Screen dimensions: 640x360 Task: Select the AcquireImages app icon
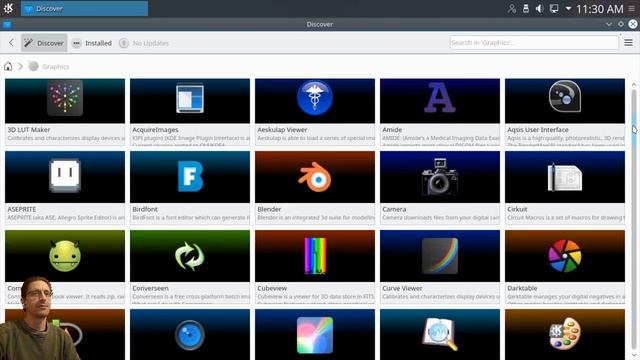pyautogui.click(x=190, y=98)
